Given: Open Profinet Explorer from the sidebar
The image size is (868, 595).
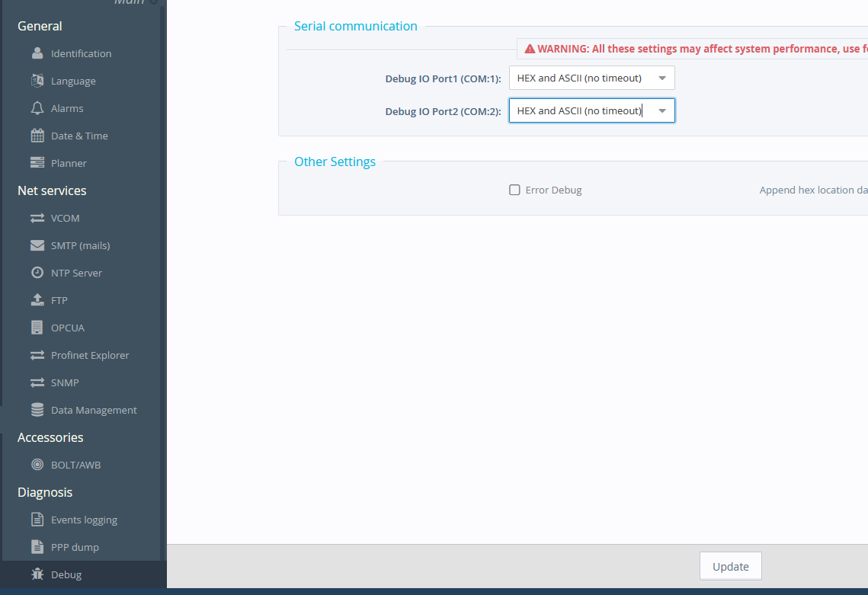Looking at the screenshot, I should pyautogui.click(x=90, y=355).
